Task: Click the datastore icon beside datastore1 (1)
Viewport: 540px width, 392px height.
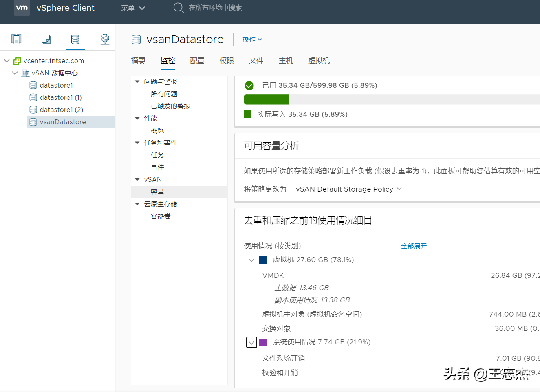Action: (33, 97)
